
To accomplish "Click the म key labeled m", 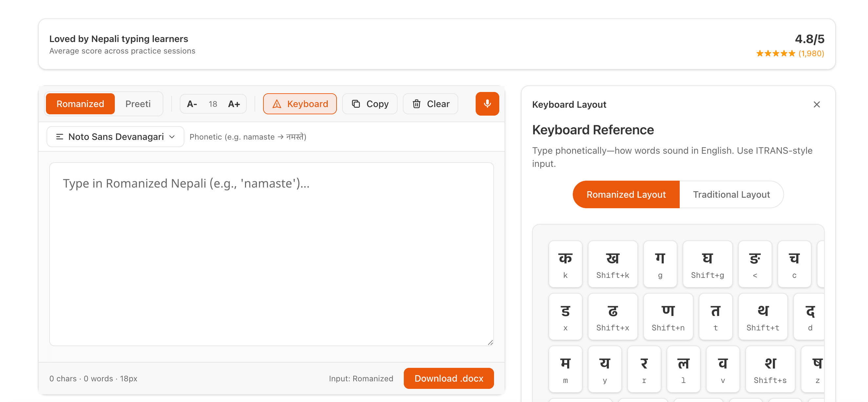I will click(x=565, y=369).
